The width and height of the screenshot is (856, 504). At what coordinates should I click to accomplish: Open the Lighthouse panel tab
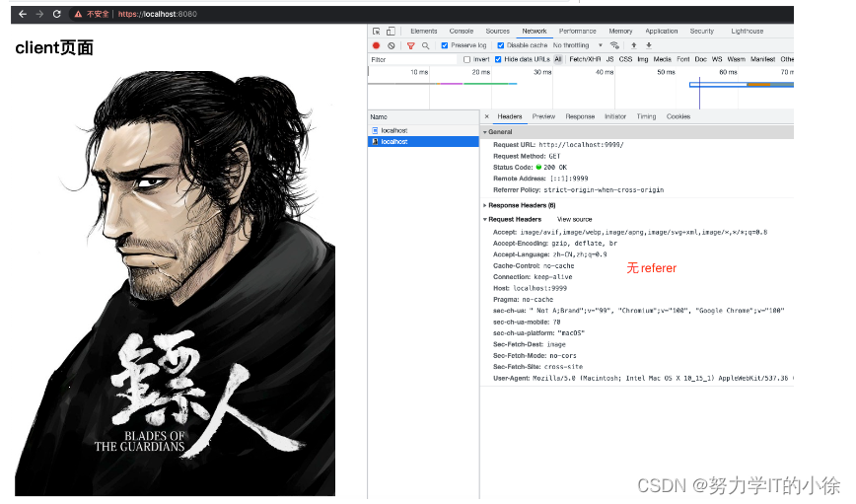(x=748, y=32)
